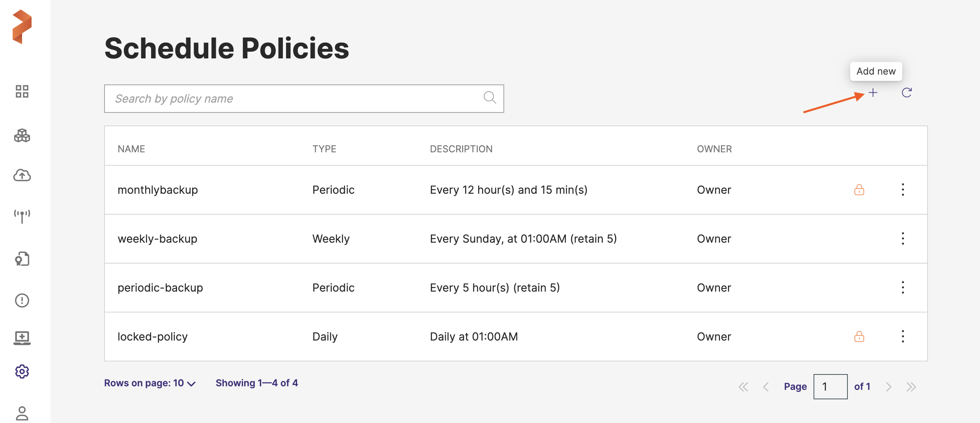
Task: Open the cloud upload backups icon
Action: 22,175
